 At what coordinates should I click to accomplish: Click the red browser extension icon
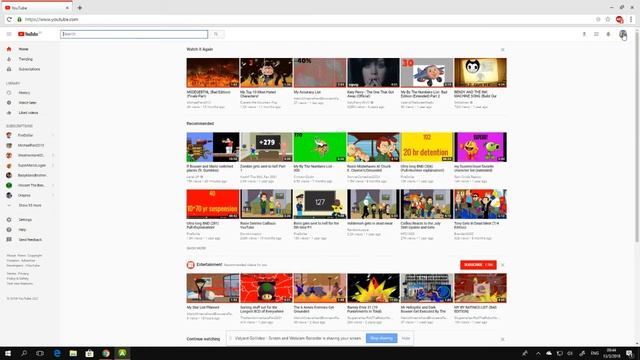tap(619, 19)
